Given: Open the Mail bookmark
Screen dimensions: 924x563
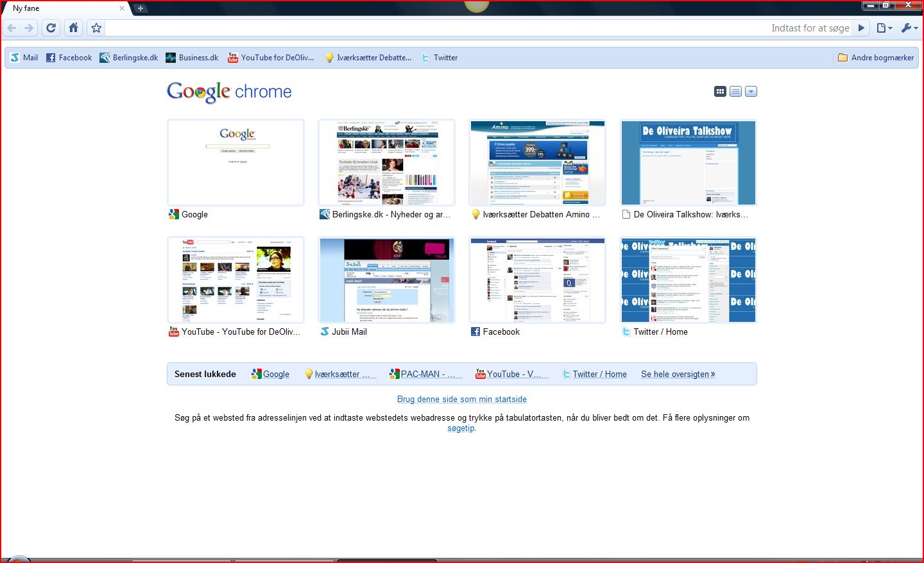Looking at the screenshot, I should click(24, 58).
